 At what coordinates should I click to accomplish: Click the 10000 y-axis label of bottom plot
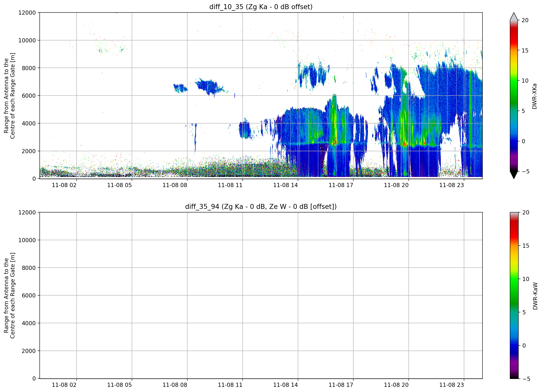pos(27,240)
